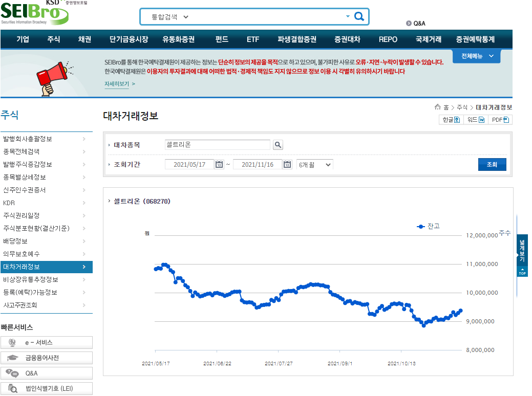Expand arrow for 의무보호예수

click(84, 254)
